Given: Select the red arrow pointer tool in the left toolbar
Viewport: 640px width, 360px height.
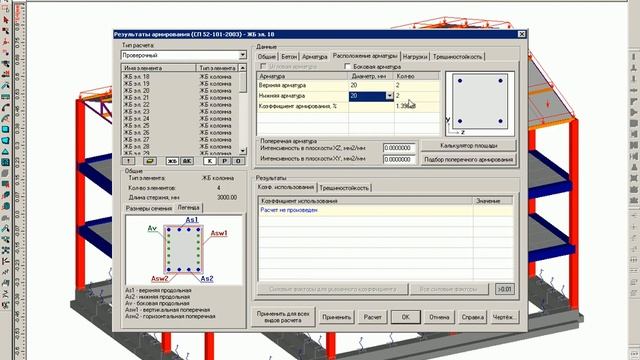Looking at the screenshot, I should coord(5,19).
